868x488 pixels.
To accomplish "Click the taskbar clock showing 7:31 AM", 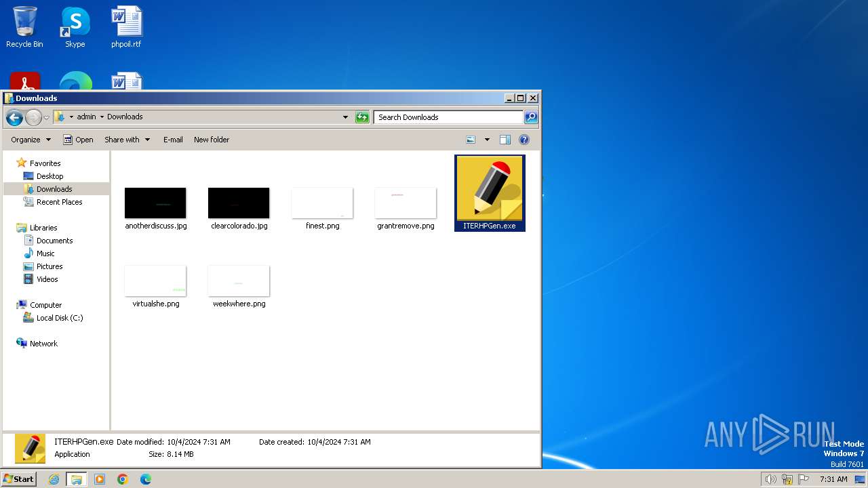I will coord(833,479).
